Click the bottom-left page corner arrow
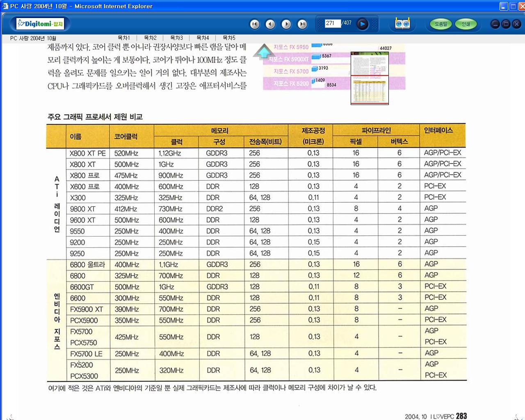Viewport: 525px width, 420px height. click(10, 417)
